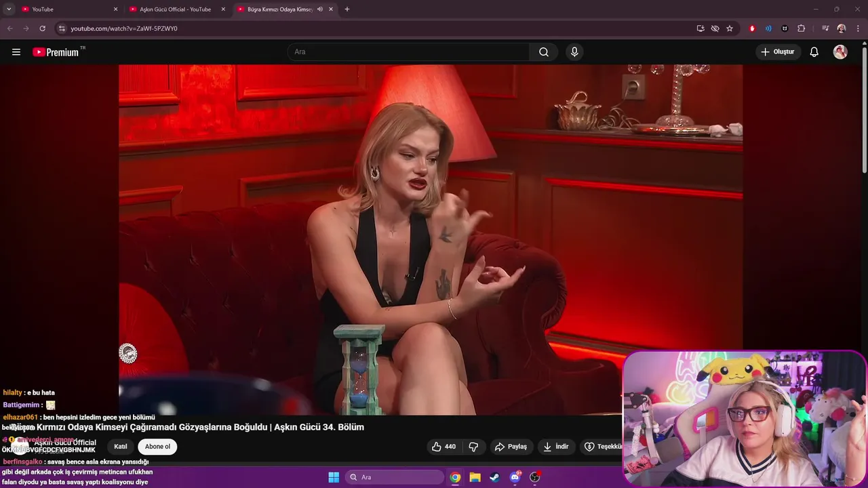Open the YouTube guide hamburger menu

(16, 52)
